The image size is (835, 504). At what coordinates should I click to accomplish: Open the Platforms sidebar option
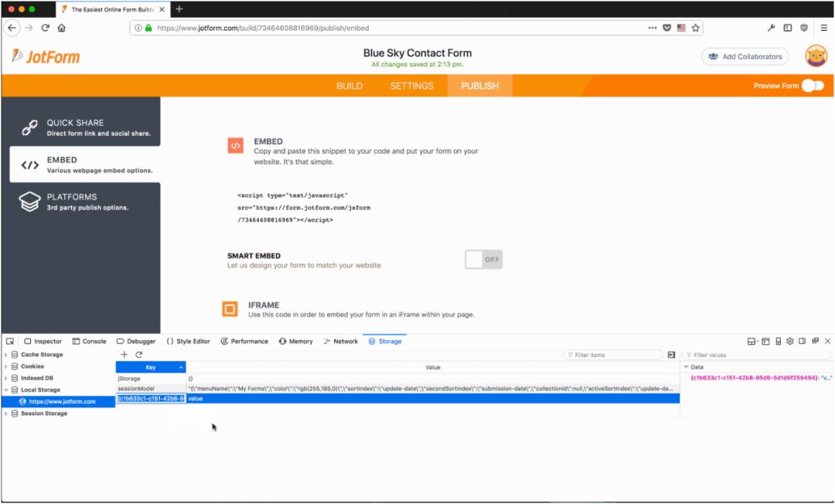pos(85,202)
